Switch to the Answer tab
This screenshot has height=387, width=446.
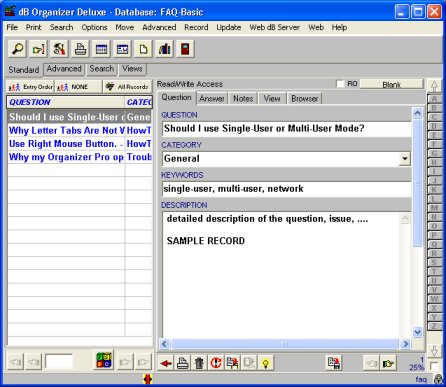[x=212, y=99]
